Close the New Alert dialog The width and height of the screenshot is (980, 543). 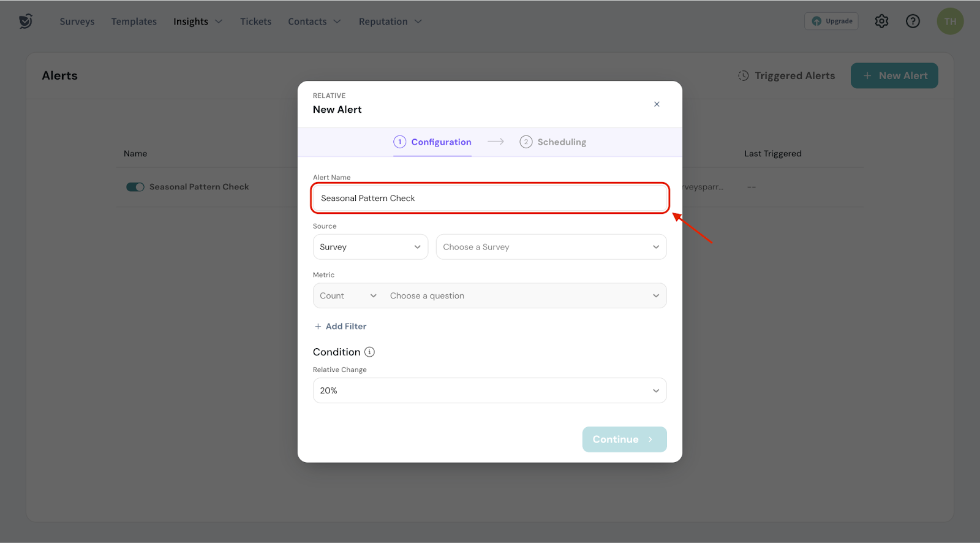click(657, 104)
